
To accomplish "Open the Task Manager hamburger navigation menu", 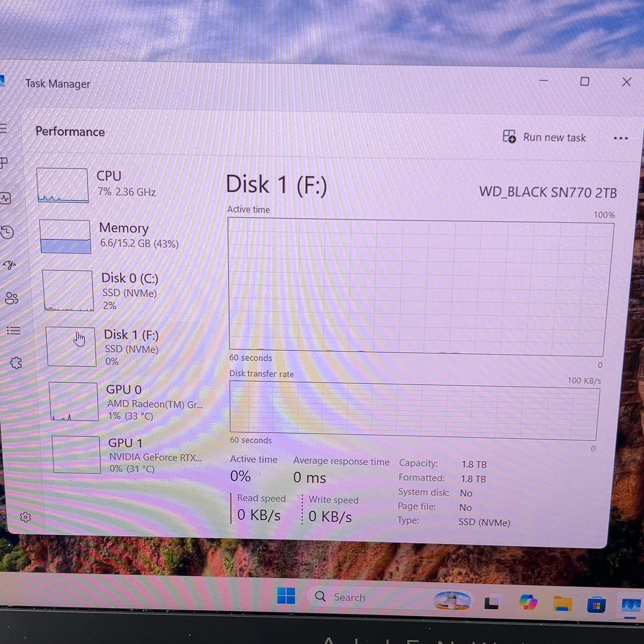I will 3,128.
